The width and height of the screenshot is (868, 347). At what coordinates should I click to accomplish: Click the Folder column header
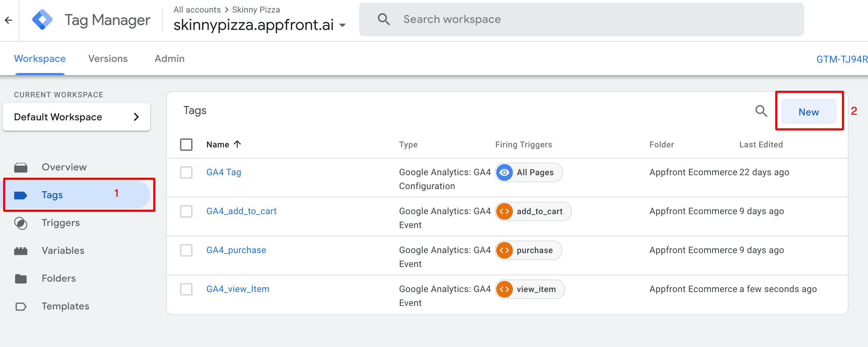click(662, 145)
